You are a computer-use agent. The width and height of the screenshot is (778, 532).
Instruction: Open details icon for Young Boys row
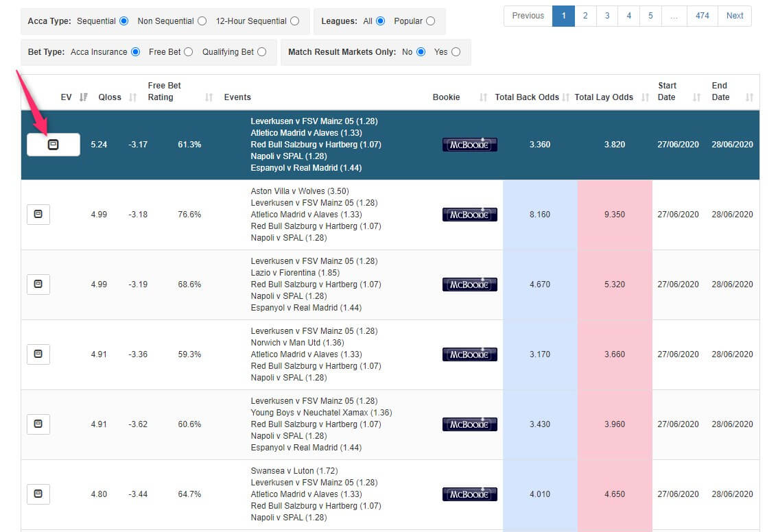point(38,424)
